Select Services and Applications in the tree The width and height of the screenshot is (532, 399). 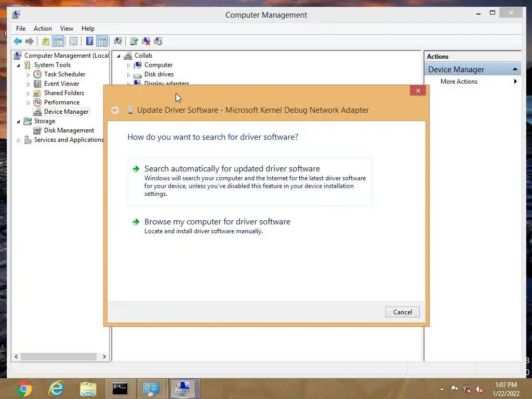pyautogui.click(x=69, y=140)
